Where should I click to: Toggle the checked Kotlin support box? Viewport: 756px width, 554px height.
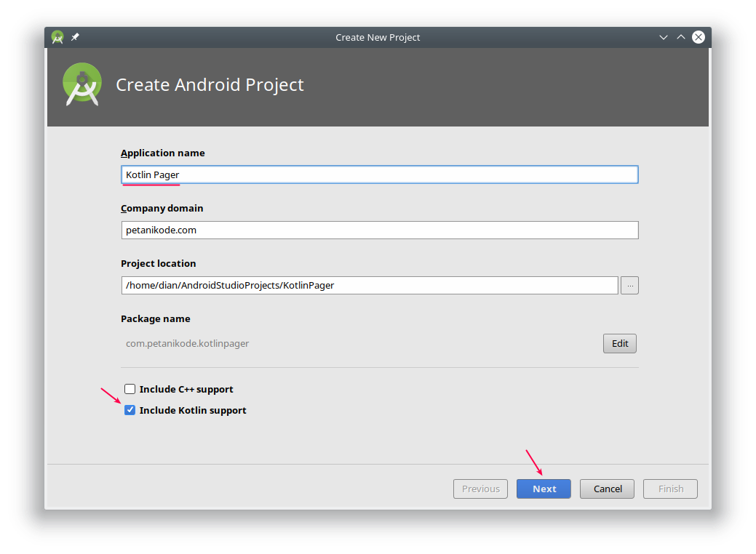click(130, 410)
